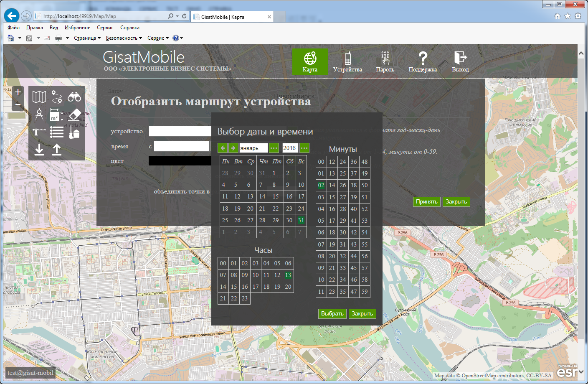Open the Устройства (Devices) page icon
The height and width of the screenshot is (384, 588).
pos(347,58)
